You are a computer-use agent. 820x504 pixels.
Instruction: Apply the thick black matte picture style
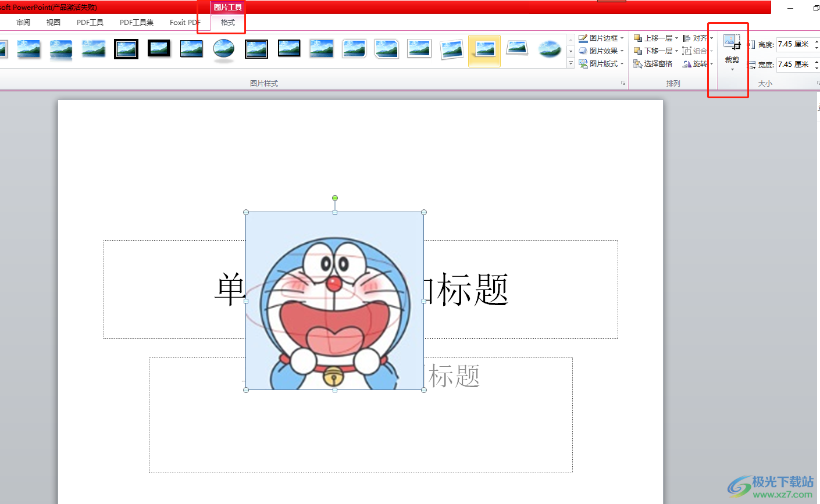(x=159, y=49)
